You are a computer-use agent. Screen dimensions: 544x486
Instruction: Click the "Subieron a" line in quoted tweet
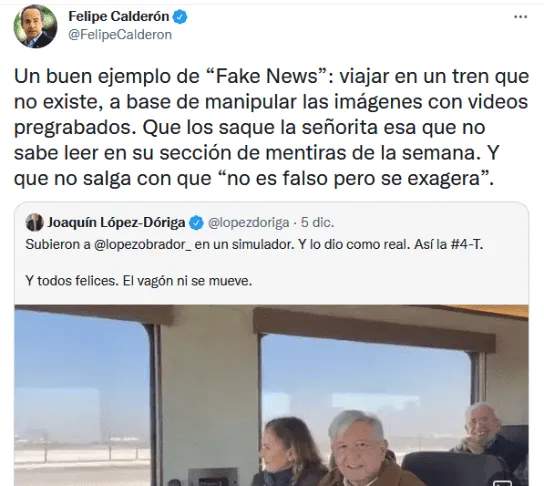pos(254,245)
